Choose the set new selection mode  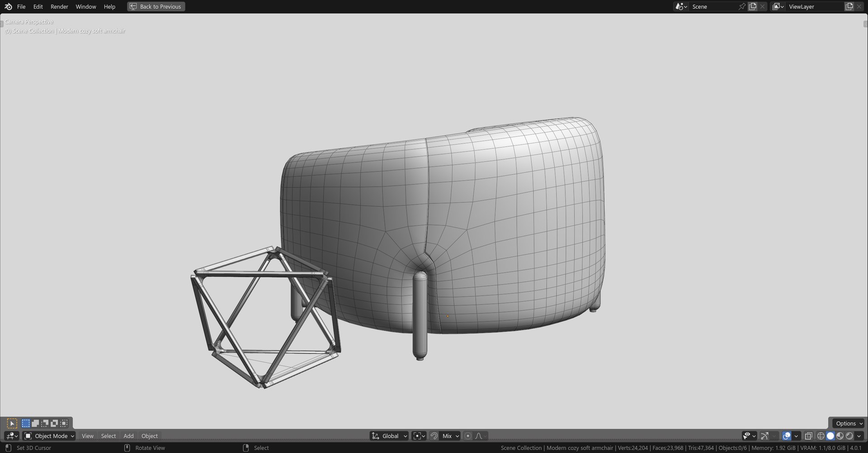pyautogui.click(x=26, y=423)
